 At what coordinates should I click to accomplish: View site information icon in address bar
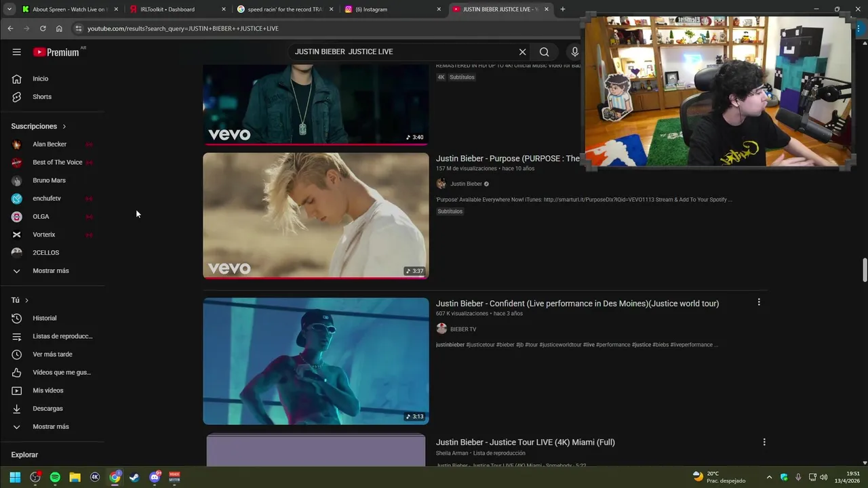(79, 28)
